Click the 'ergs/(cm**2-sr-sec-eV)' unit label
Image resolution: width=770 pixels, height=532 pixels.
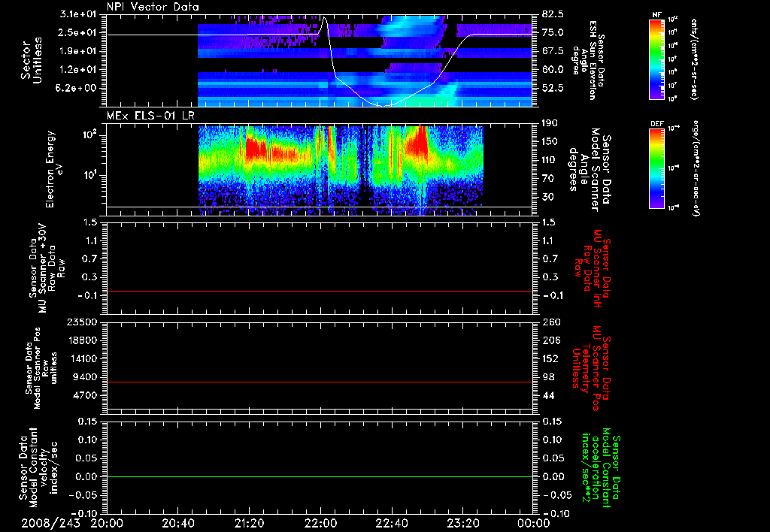[x=696, y=168]
